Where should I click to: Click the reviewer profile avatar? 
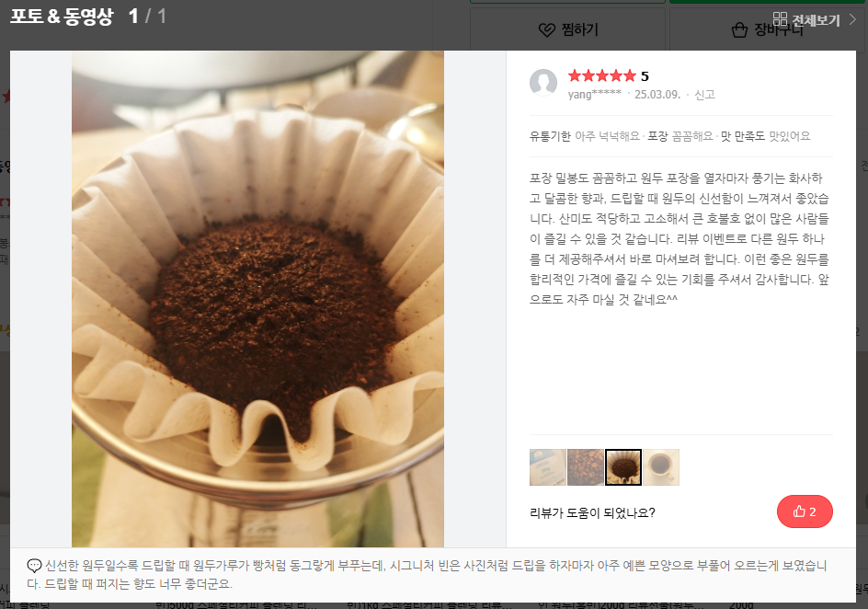[543, 83]
